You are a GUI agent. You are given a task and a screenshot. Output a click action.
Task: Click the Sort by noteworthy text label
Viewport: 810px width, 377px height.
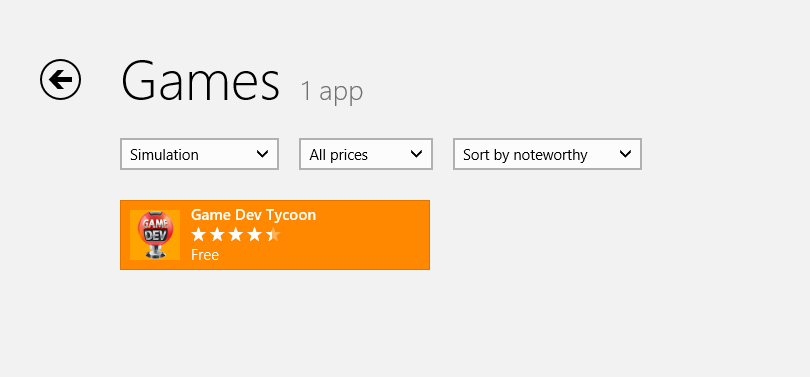click(x=525, y=155)
